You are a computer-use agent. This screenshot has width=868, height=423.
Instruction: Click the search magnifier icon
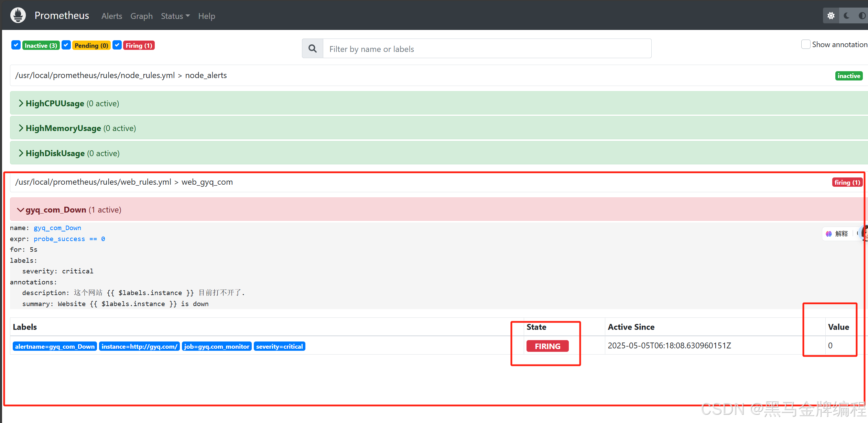[312, 48]
